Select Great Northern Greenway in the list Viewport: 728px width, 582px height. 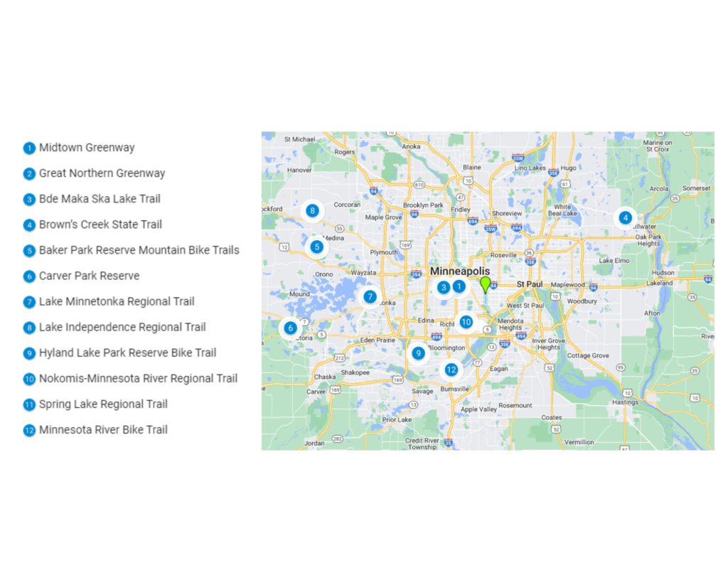[x=102, y=173]
